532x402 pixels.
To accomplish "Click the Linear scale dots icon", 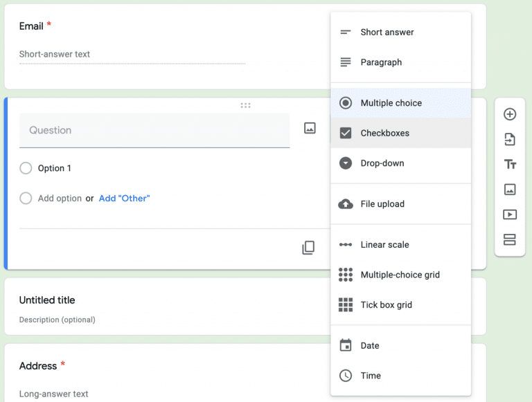I will (x=346, y=245).
